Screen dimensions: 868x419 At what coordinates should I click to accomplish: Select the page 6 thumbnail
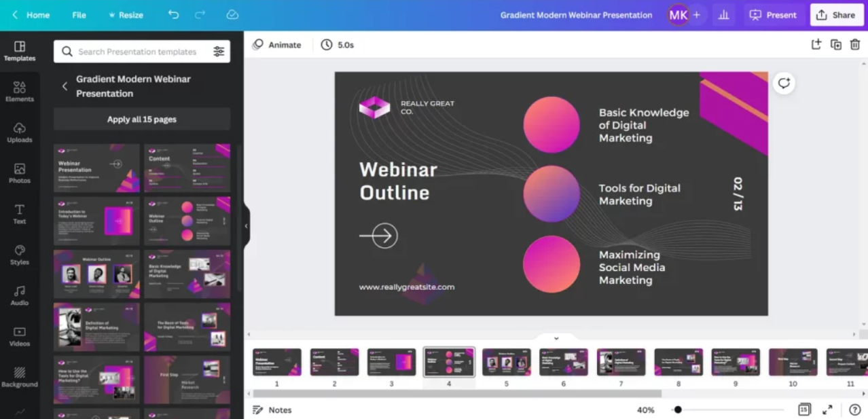click(x=564, y=363)
